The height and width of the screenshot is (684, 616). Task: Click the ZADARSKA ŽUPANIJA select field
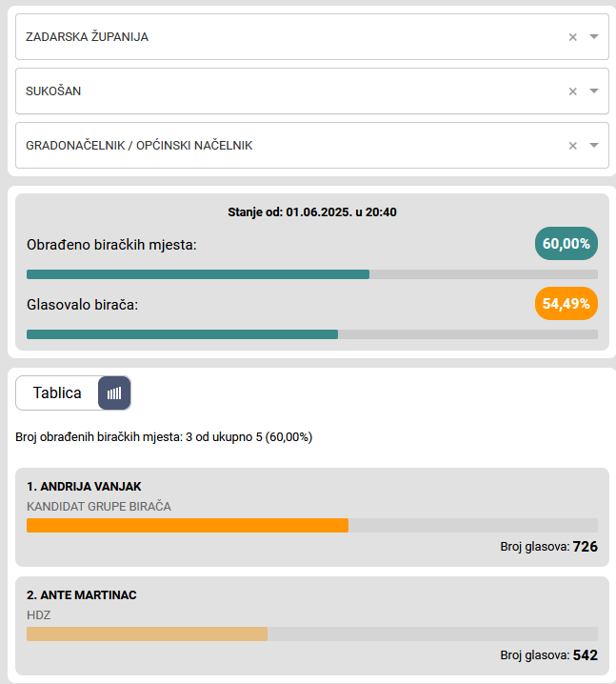coord(286,37)
